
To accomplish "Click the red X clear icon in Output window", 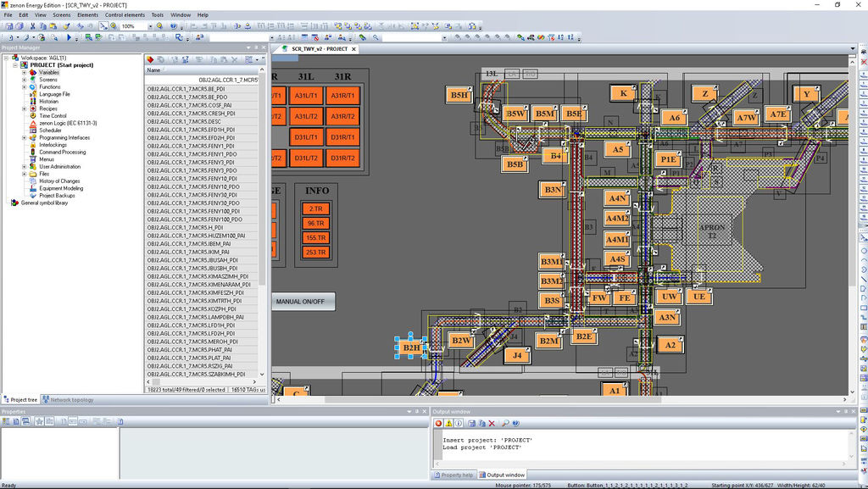I will [x=491, y=422].
